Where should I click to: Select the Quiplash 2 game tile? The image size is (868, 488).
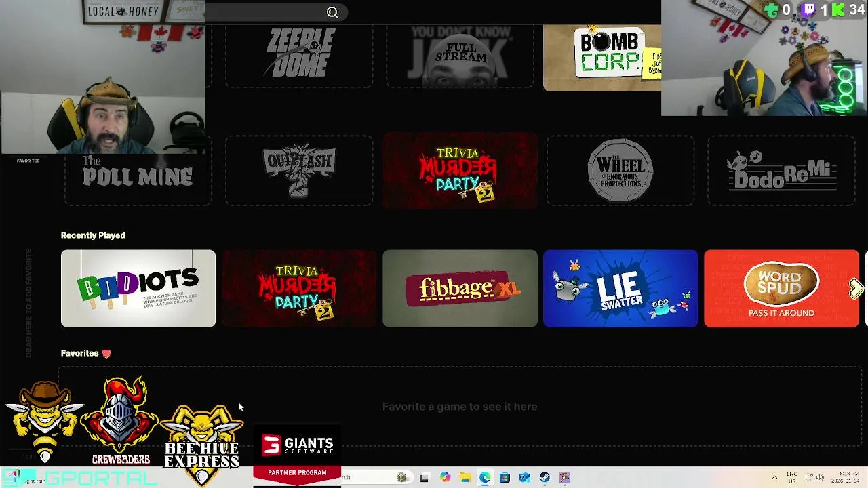[x=299, y=170]
